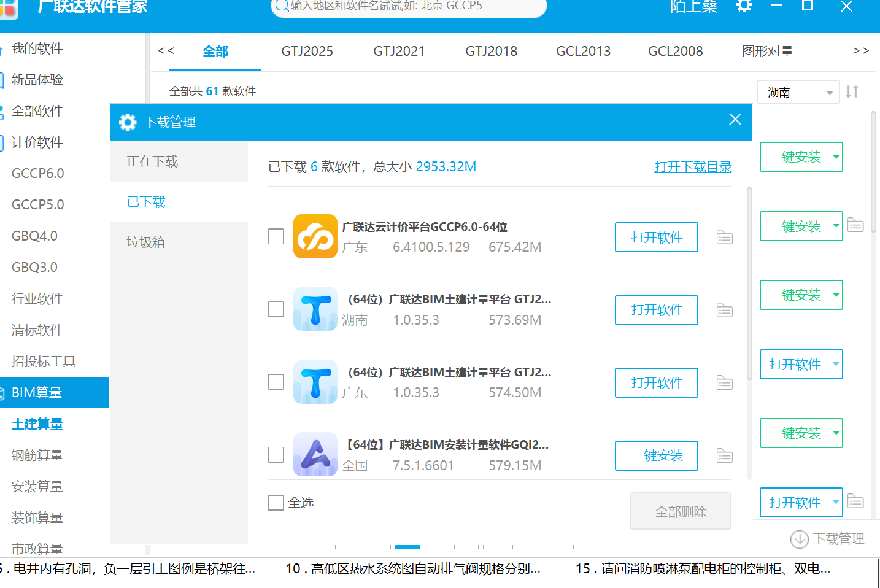Click the 广东 GTJ BIM app icon
The image size is (880, 588).
pyautogui.click(x=315, y=382)
